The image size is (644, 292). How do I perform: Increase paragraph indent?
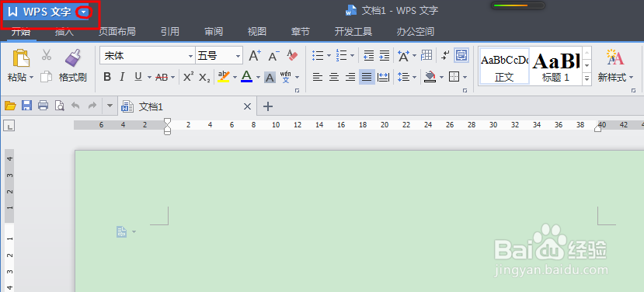[x=385, y=55]
